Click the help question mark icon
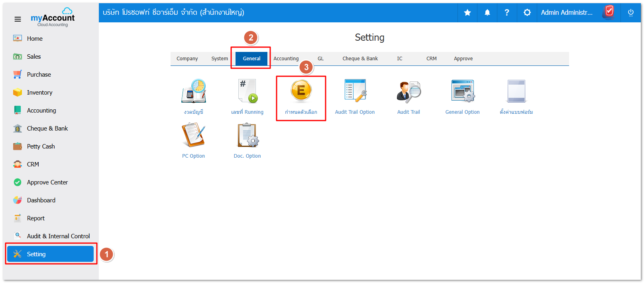 click(507, 13)
